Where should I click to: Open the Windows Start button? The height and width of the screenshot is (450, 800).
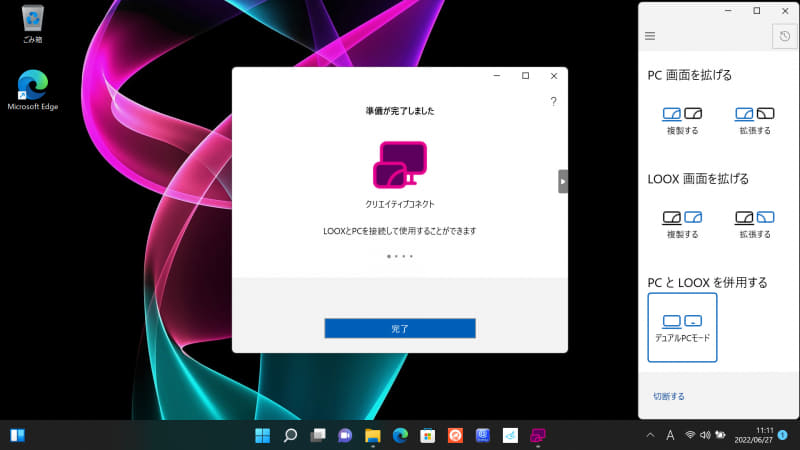263,435
